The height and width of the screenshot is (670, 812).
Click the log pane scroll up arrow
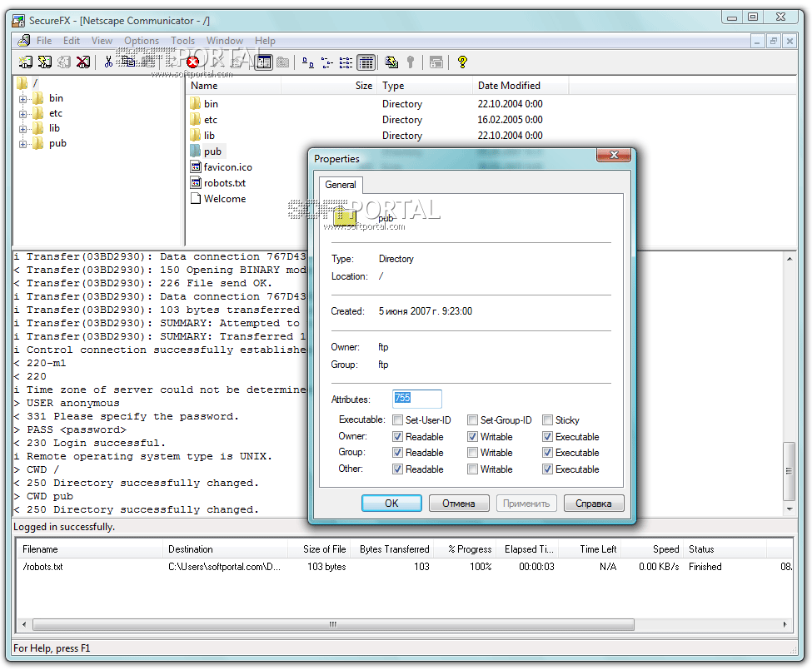click(790, 259)
